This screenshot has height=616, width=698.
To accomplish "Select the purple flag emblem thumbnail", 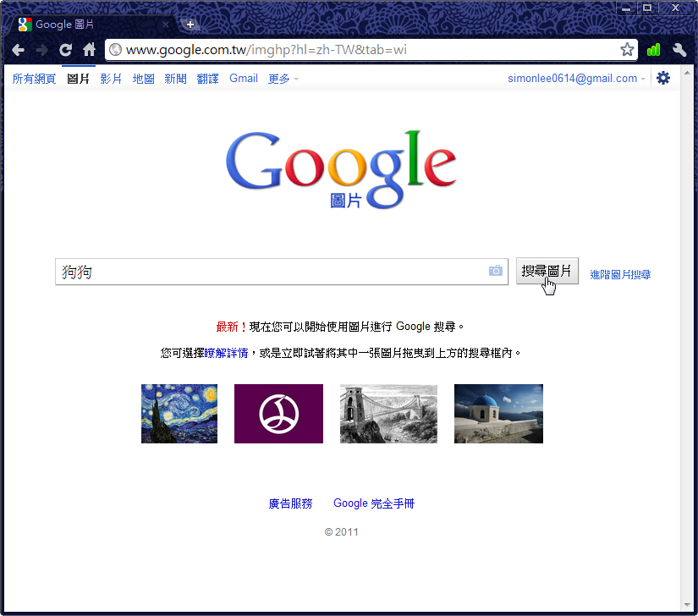I will pos(278,414).
